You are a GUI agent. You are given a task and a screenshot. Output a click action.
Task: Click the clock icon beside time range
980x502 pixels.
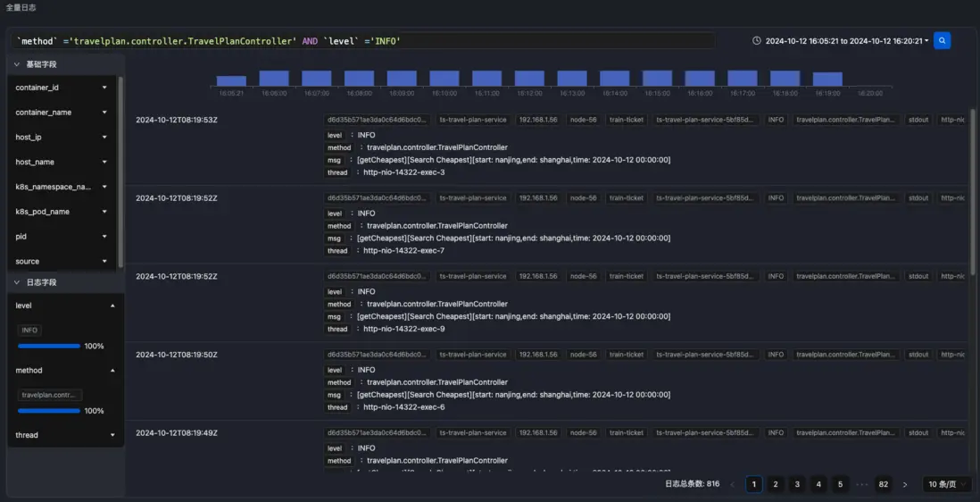(756, 40)
